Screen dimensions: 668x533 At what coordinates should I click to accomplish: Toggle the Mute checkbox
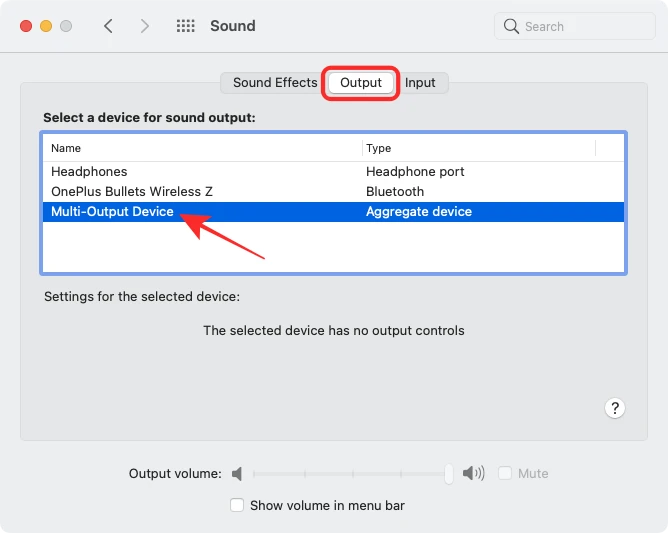tap(506, 473)
